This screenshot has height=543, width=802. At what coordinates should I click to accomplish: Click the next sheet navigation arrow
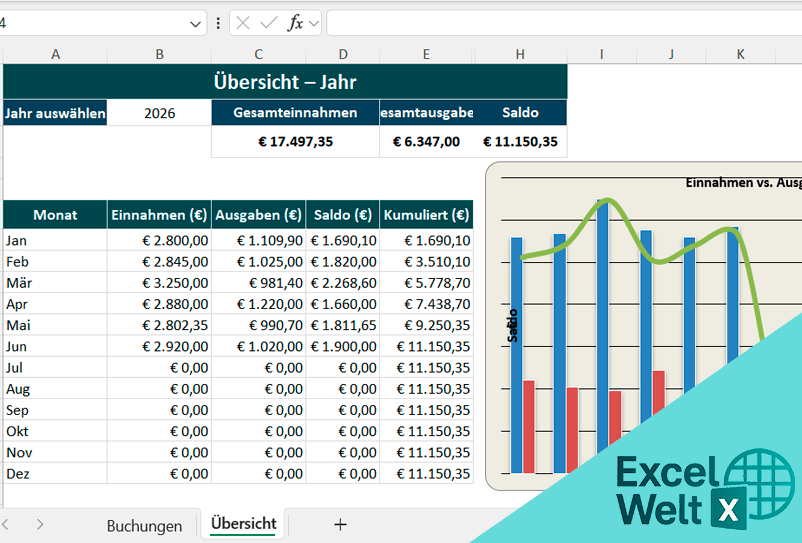[39, 524]
